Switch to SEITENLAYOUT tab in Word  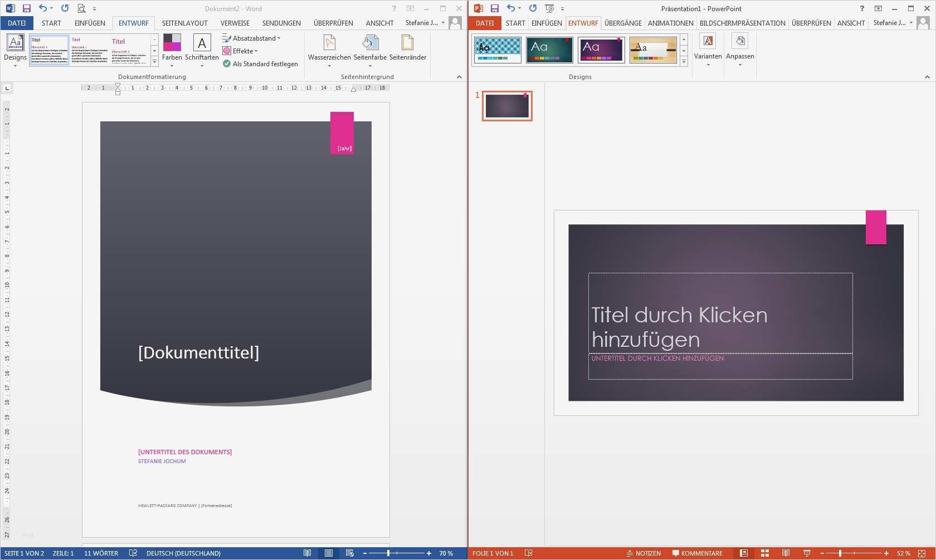pos(184,23)
